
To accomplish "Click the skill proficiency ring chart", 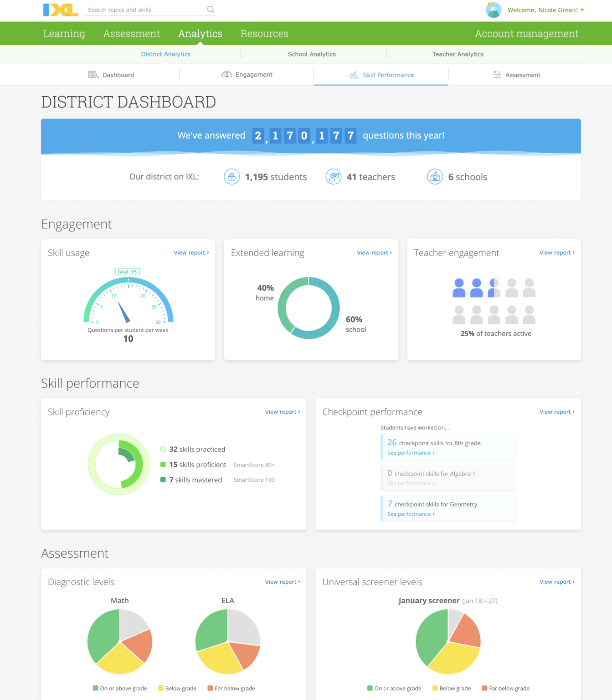I will coord(118,464).
